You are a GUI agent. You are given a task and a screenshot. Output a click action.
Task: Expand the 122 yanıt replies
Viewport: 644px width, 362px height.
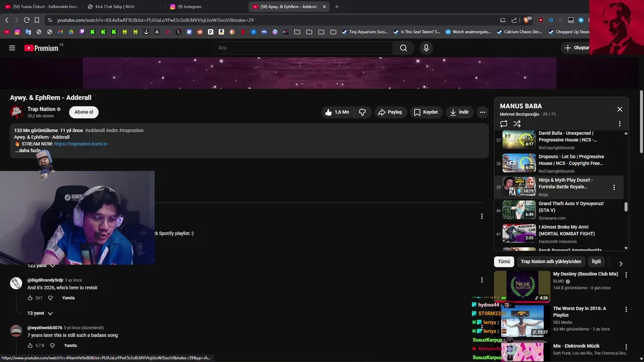41,265
